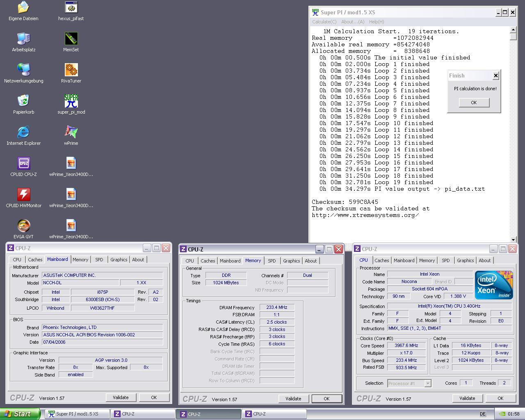Screen dimensions: 525x420
Task: Click the Super PI scrollbar thumb
Action: [513, 37]
